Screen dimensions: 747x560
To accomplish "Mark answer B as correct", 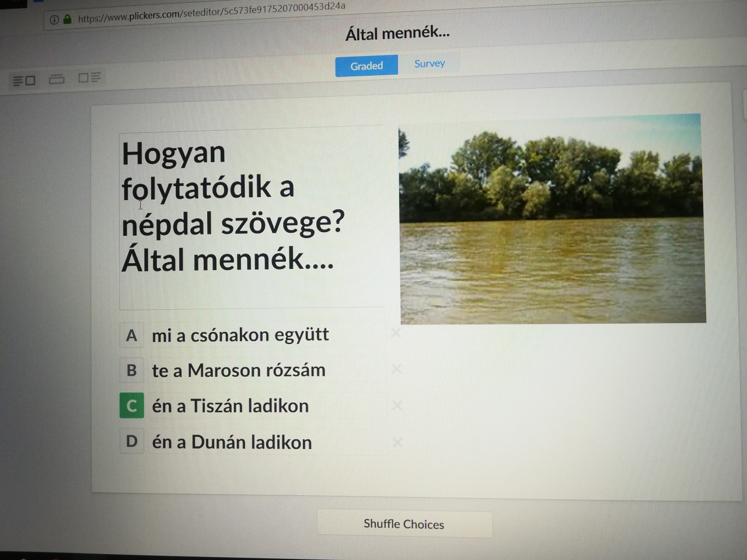I will pos(131,370).
